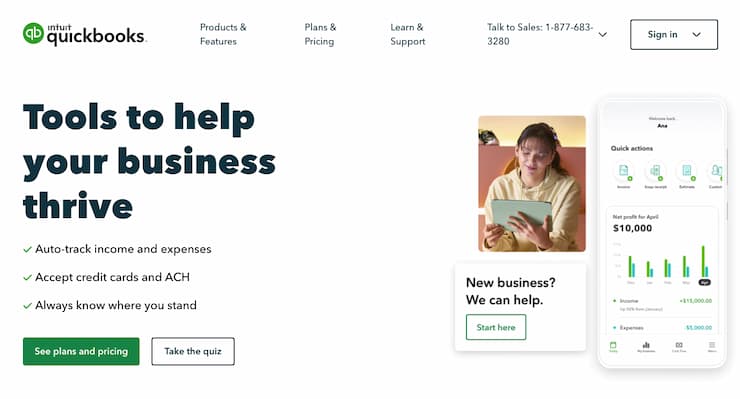Open the hamburger Menu icon in phone footer

pos(712,347)
